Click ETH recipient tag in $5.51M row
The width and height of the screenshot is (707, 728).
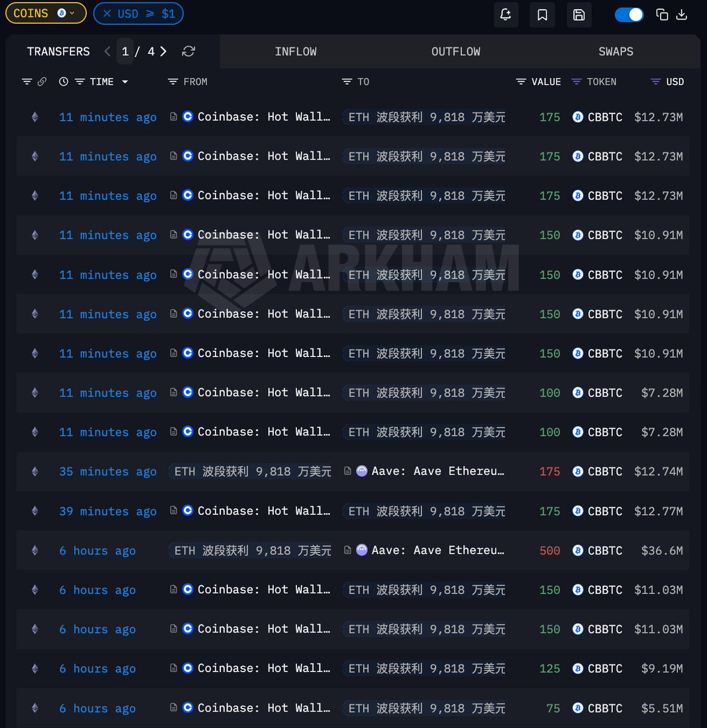[x=424, y=708]
